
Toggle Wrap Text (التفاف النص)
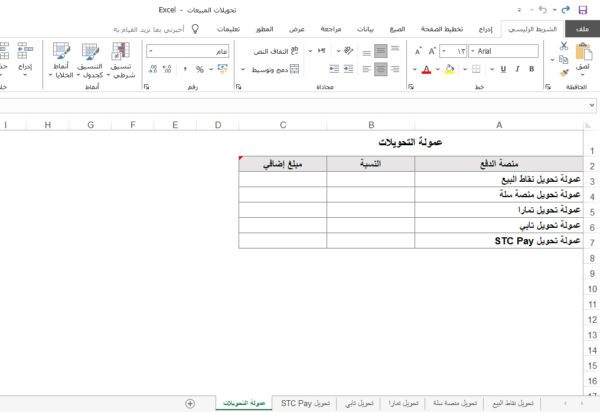pyautogui.click(x=276, y=51)
